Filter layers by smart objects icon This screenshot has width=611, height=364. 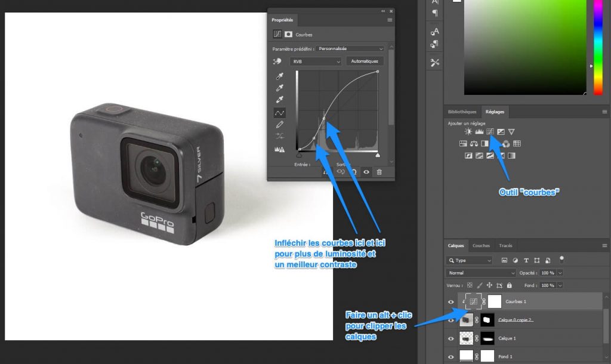(548, 260)
